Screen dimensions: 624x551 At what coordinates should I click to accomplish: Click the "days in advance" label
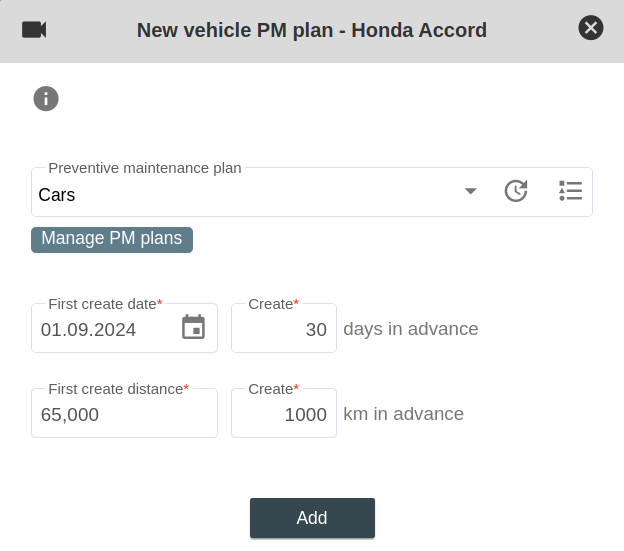coord(411,329)
